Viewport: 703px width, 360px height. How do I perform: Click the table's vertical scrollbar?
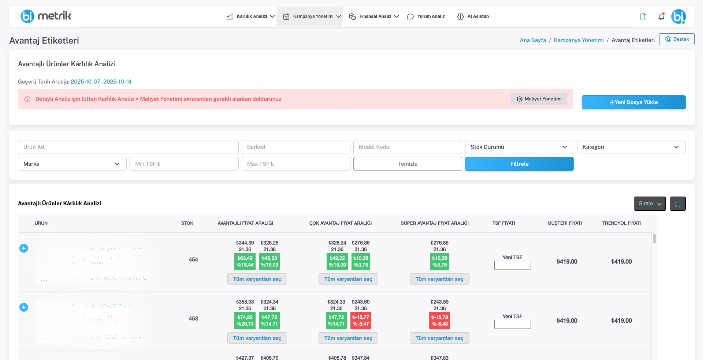[x=654, y=238]
